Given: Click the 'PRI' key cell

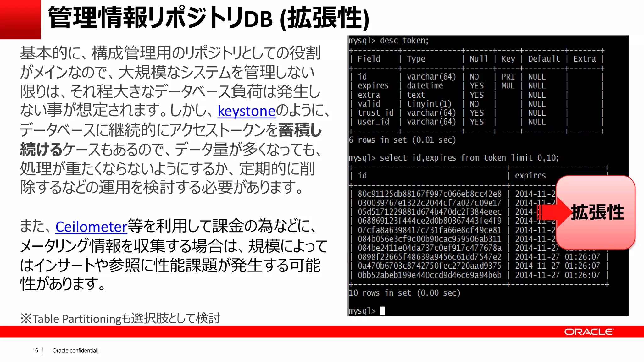Looking at the screenshot, I should pos(508,77).
